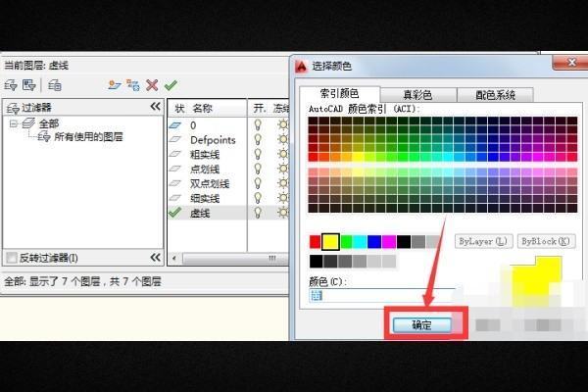Toggle the light bulb for Defpoints layer
Viewport: 588px width, 392px height.
(x=259, y=140)
